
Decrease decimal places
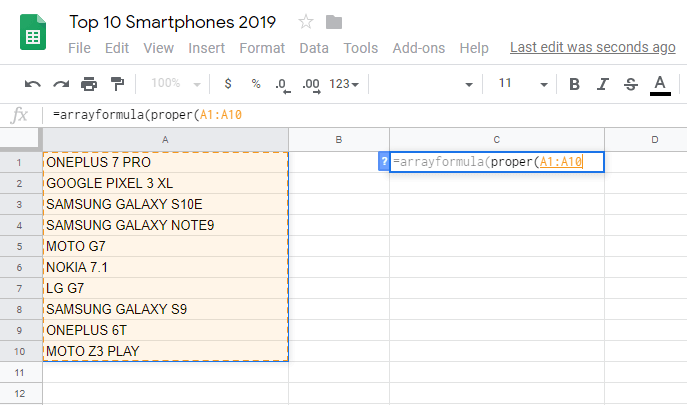click(x=283, y=85)
